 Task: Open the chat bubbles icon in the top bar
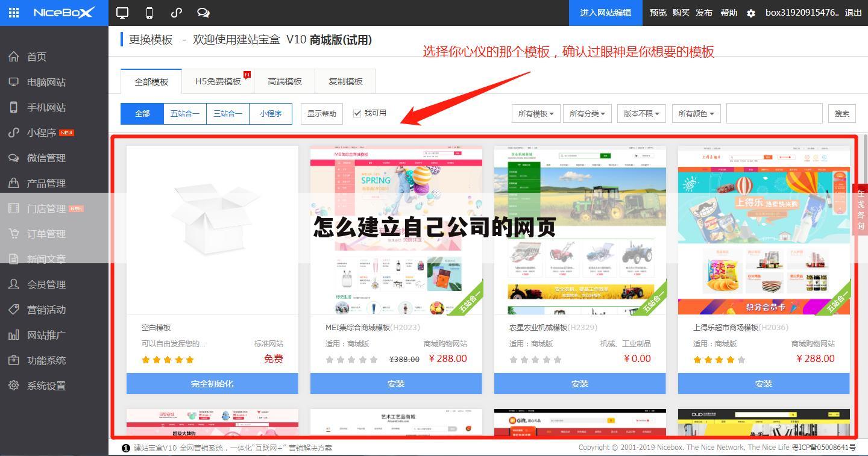tap(203, 12)
